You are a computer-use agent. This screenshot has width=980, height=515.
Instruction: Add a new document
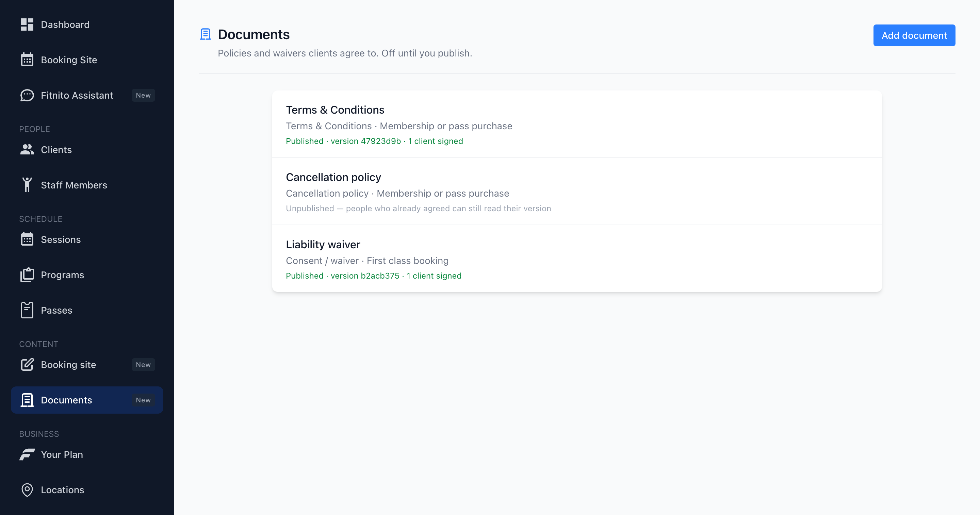[x=914, y=35]
